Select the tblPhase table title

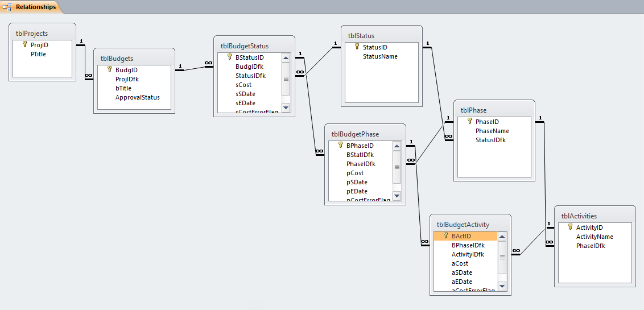(x=473, y=110)
